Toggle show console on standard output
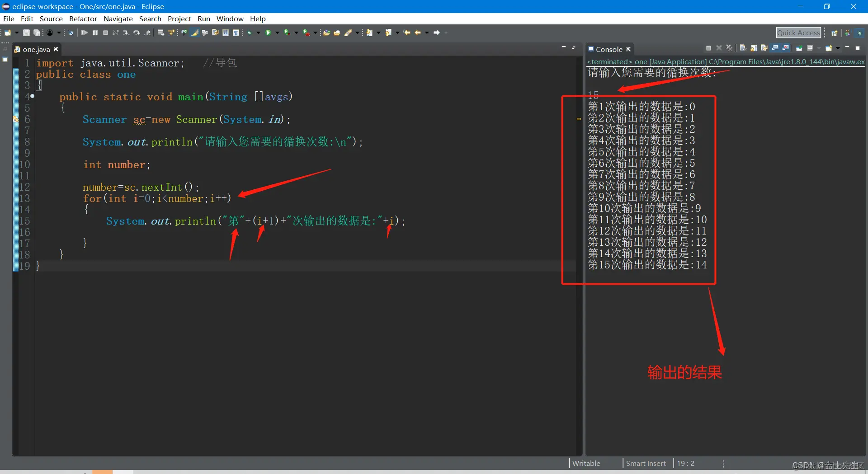The height and width of the screenshot is (474, 868). pos(775,48)
